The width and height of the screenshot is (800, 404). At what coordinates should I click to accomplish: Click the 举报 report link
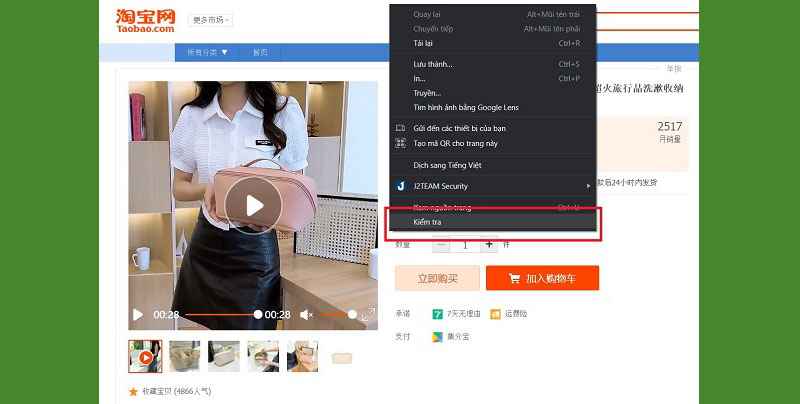[674, 69]
